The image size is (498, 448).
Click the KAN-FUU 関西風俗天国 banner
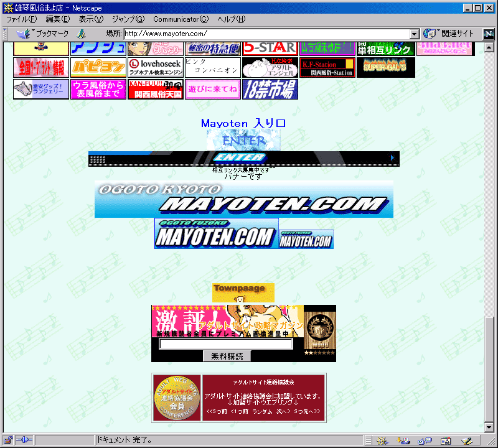coord(156,89)
